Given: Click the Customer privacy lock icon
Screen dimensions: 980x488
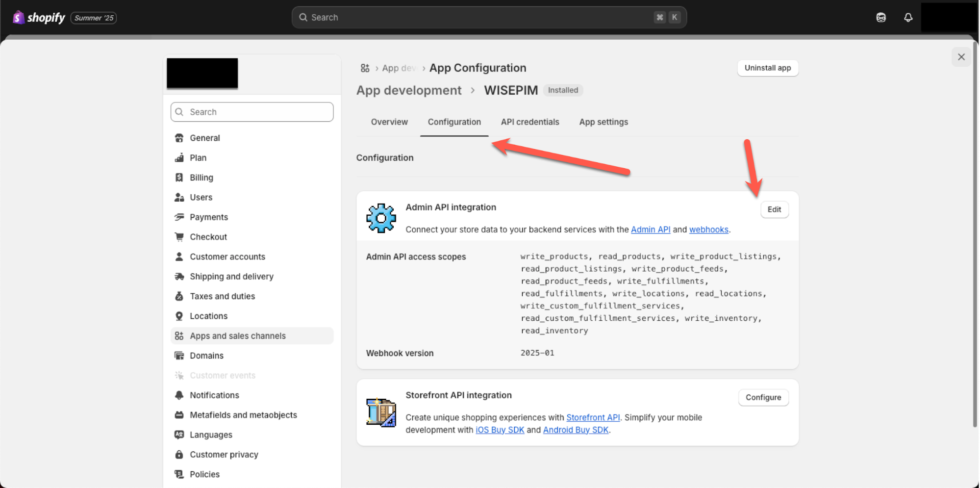Looking at the screenshot, I should 179,454.
